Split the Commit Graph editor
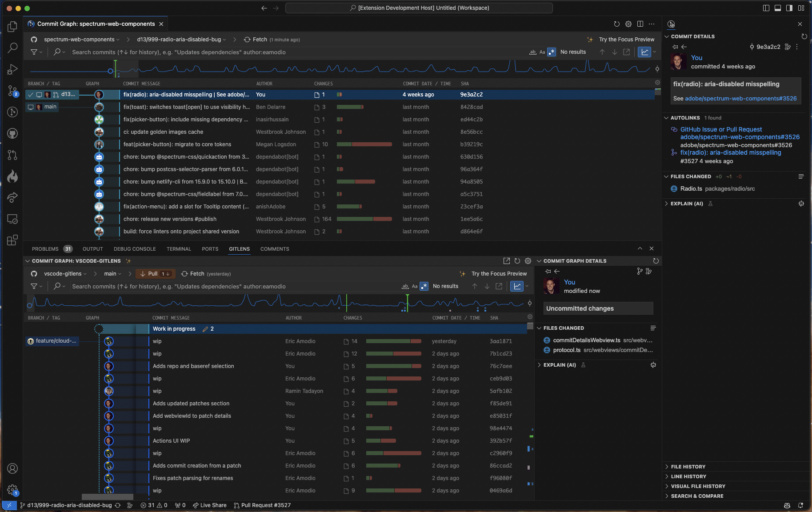Screen dimensions: 812x512 click(640, 24)
